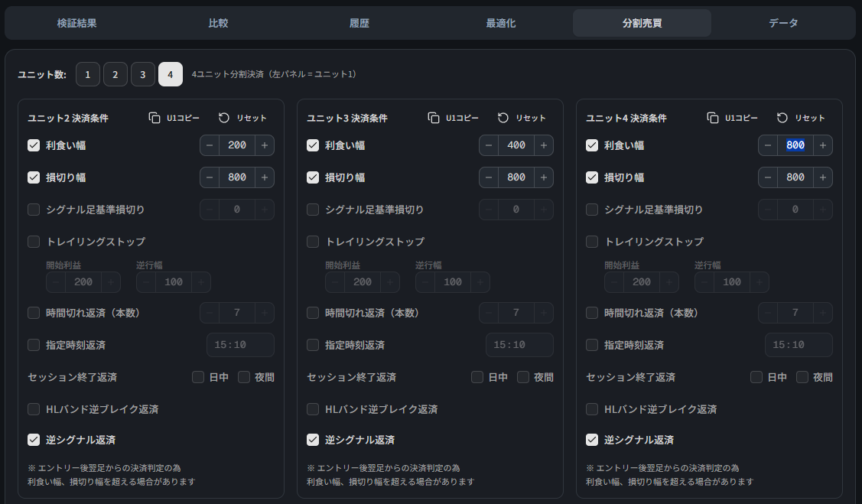
Task: Increase ユニット2 損切り幅 with plus button
Action: (265, 177)
